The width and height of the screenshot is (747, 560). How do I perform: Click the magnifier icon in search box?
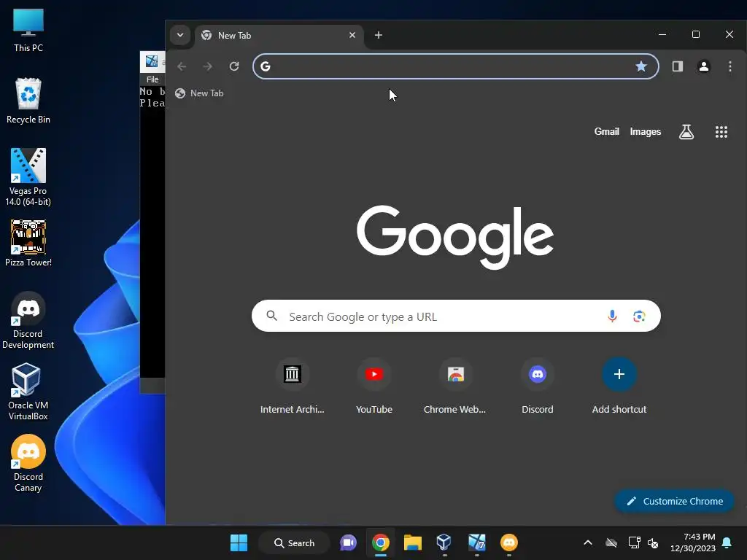click(271, 315)
